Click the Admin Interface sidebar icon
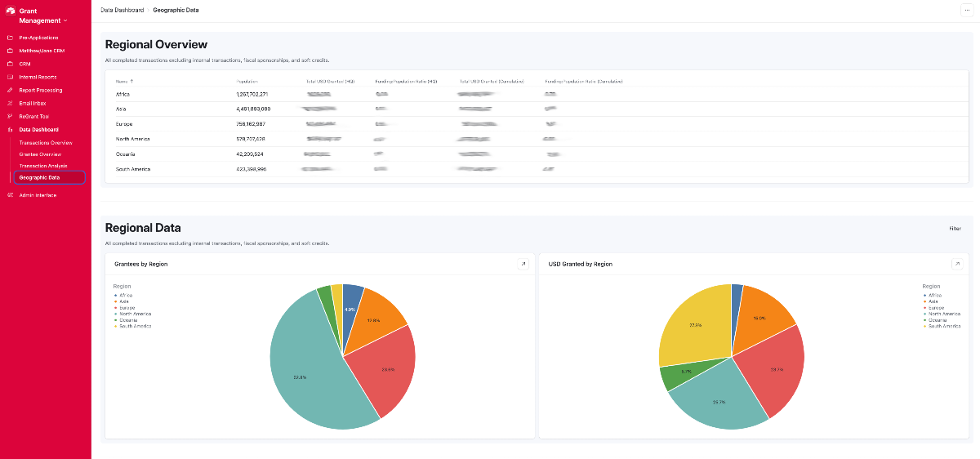Image resolution: width=980 pixels, height=459 pixels. tap(10, 195)
